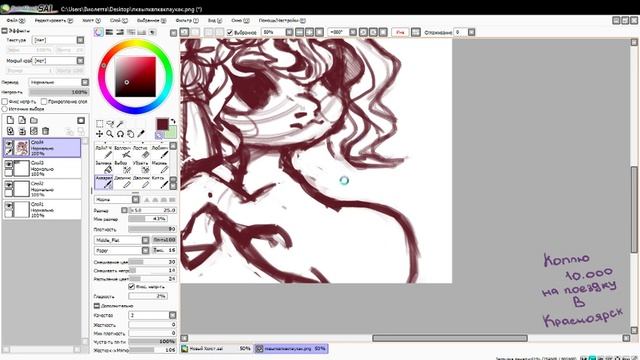Image resolution: width=640 pixels, height=360 pixels.
Task: Open the Filter menu
Action: click(187, 20)
